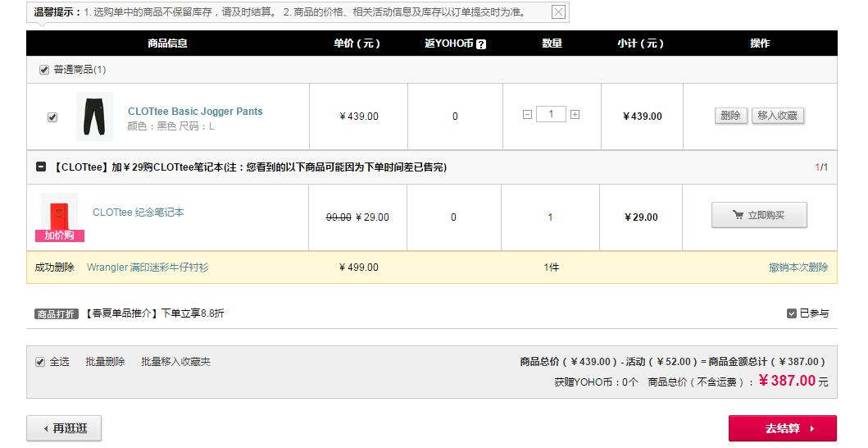The image size is (868, 448).
Task: Collapse the CLOTtee add-on promotion section
Action: [41, 167]
